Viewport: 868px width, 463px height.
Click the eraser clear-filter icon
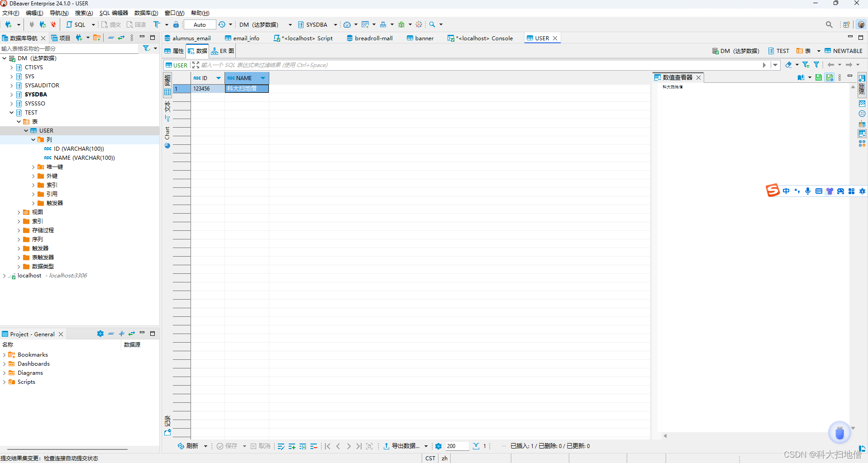[788, 65]
